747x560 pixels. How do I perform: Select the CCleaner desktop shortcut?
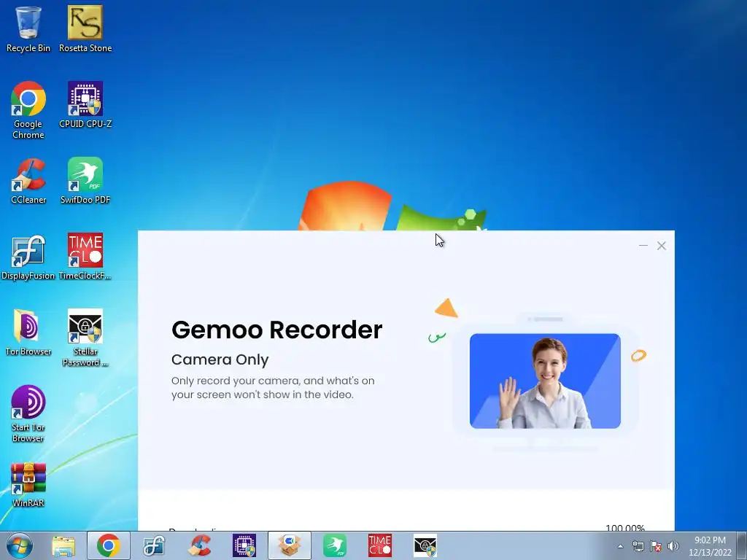point(28,181)
